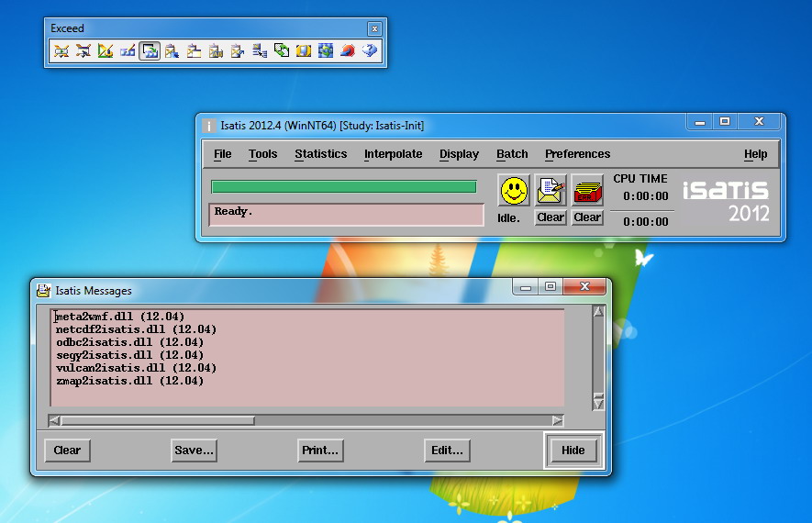The image size is (812, 523).
Task: Click first Exceed icon, X with down arrow
Action: pyautogui.click(x=61, y=50)
